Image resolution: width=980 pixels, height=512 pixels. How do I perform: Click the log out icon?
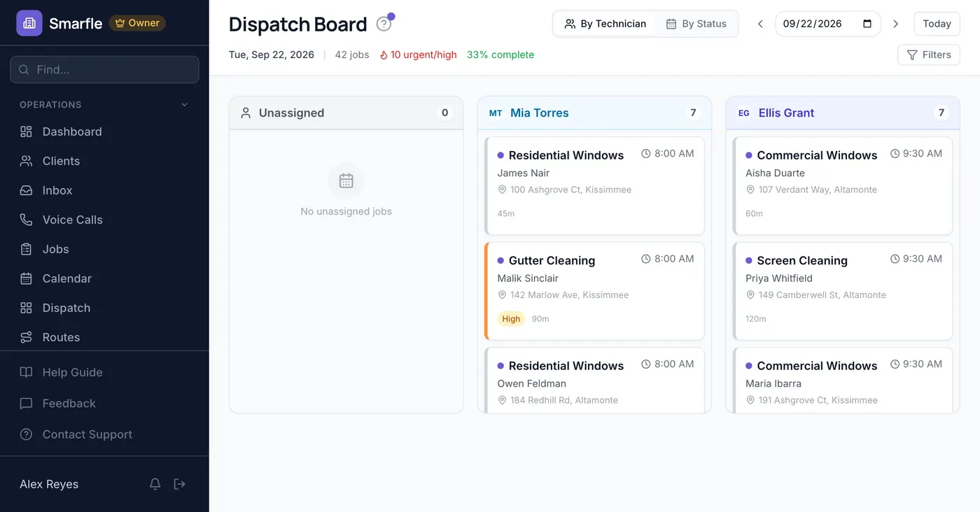180,484
